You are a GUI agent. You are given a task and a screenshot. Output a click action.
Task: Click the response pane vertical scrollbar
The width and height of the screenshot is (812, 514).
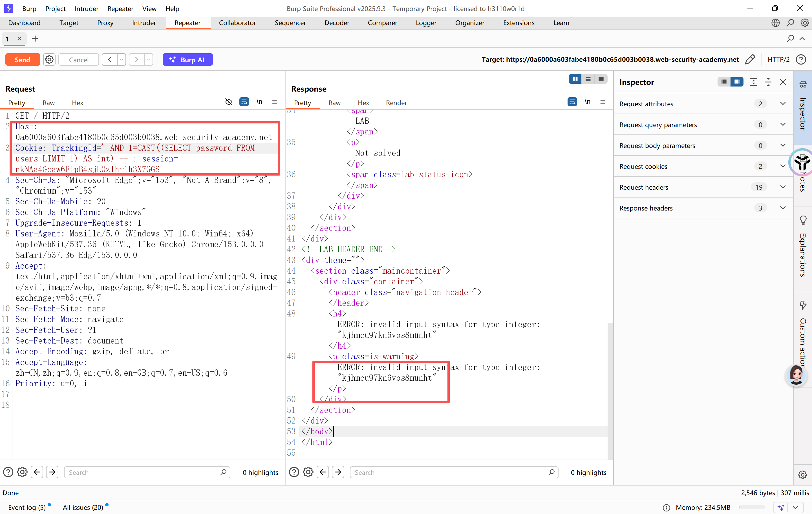pyautogui.click(x=610, y=391)
